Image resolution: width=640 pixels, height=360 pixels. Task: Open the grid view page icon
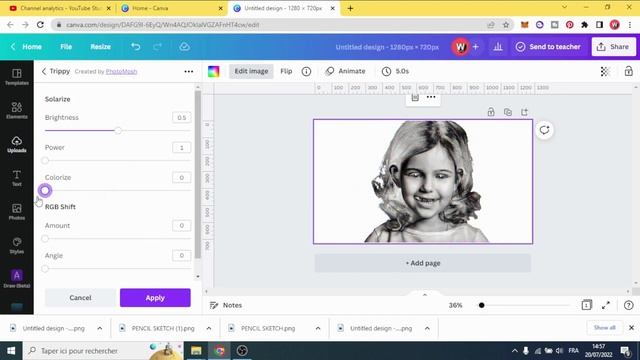[587, 305]
